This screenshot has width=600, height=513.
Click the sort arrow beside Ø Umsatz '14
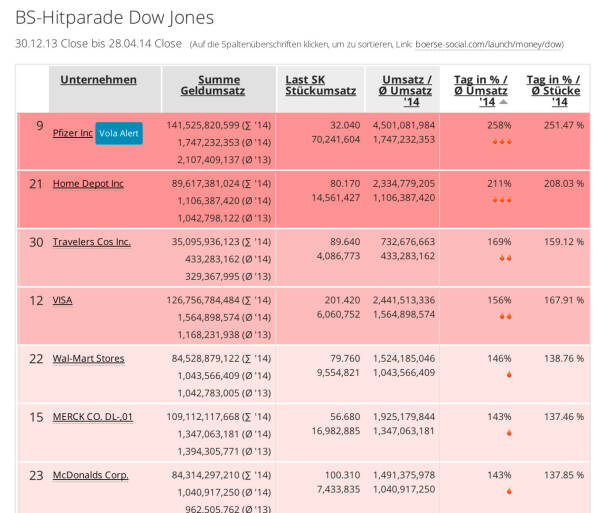click(x=503, y=102)
